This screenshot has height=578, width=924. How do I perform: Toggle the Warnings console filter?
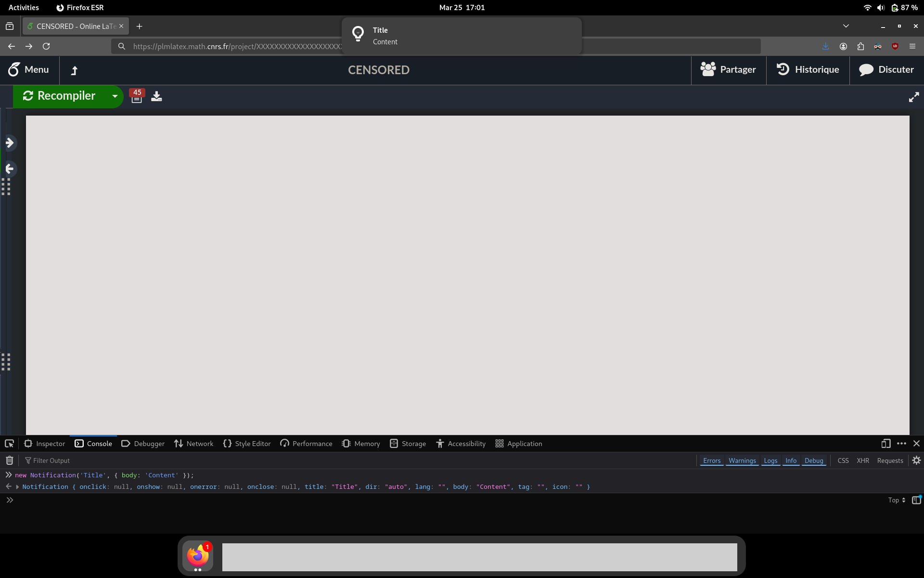(x=742, y=460)
